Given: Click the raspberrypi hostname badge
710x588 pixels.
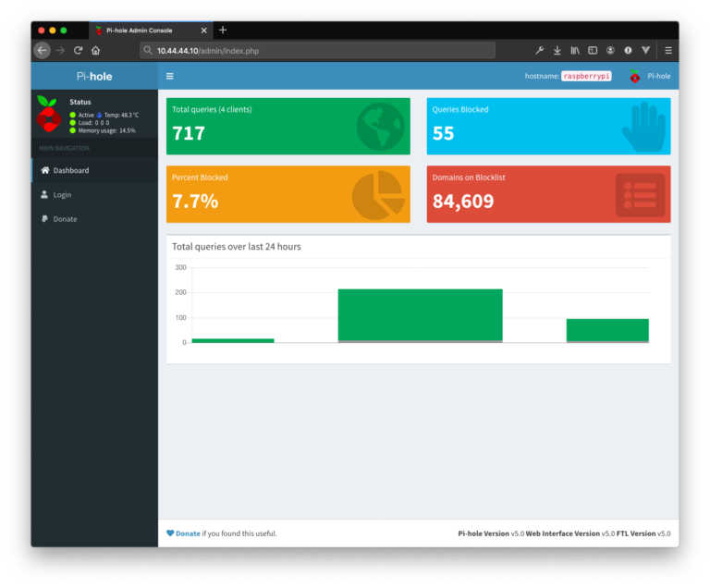Looking at the screenshot, I should [586, 76].
